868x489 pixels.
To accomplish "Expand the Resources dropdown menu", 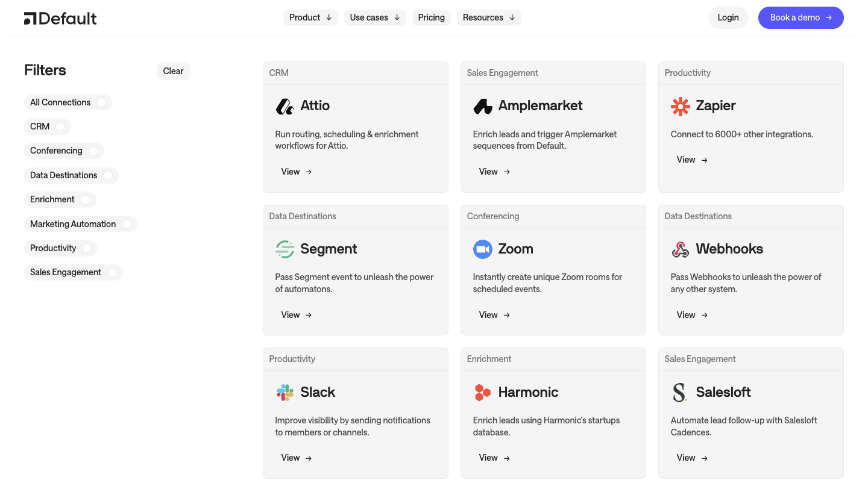I will click(489, 17).
